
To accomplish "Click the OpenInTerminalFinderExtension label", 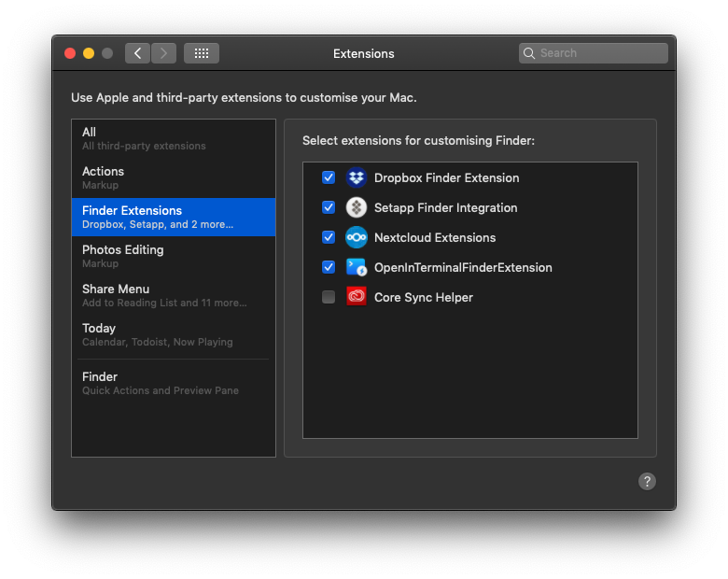I will (x=463, y=268).
